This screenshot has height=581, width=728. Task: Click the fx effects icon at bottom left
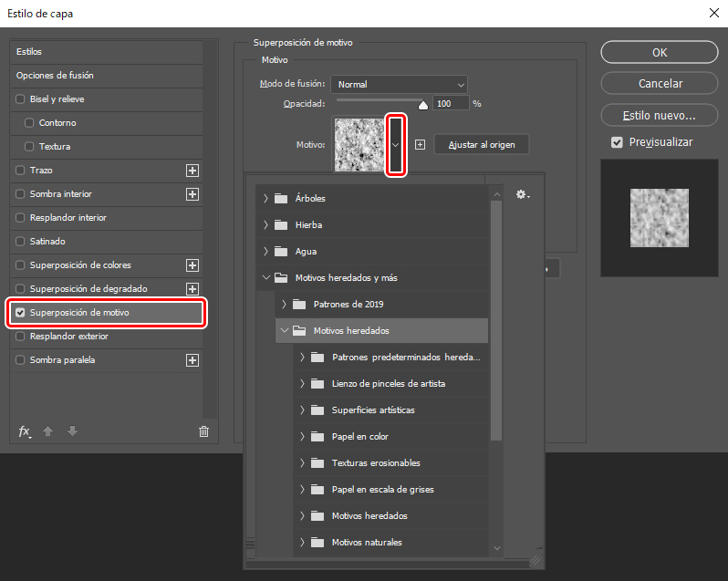pyautogui.click(x=25, y=431)
